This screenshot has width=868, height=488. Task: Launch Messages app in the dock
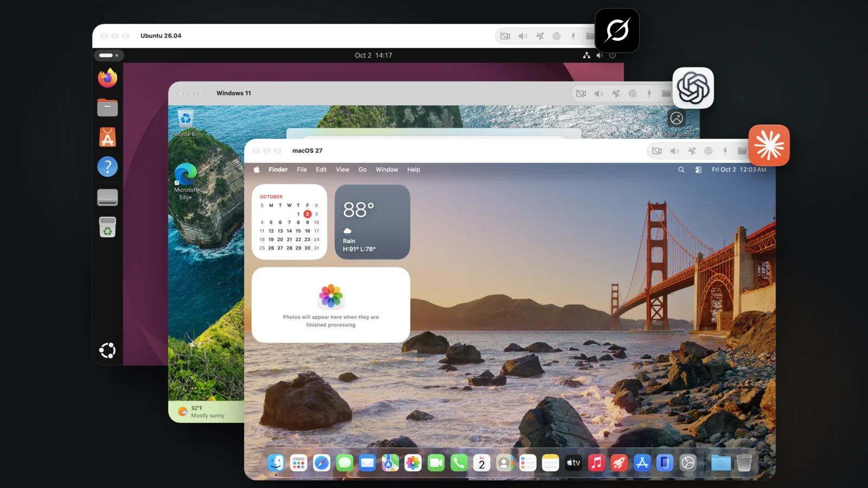[344, 463]
